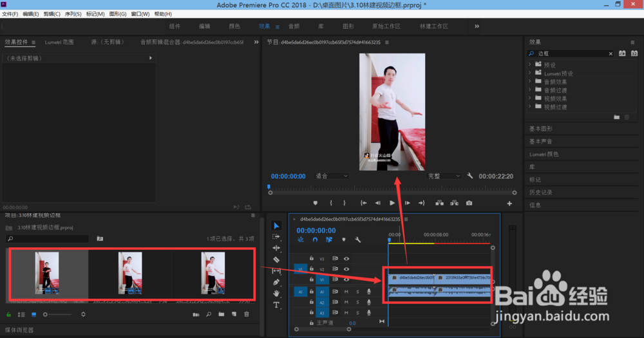Click the Mark In bracket button
Viewport: 644px width, 338px height.
331,203
